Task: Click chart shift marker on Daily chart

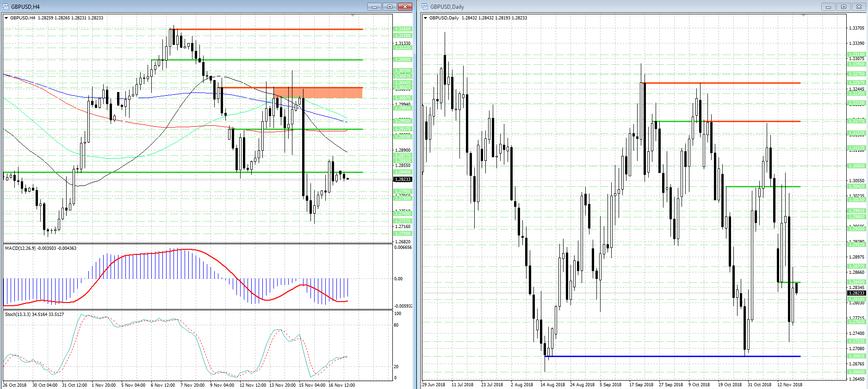Action: [x=803, y=16]
